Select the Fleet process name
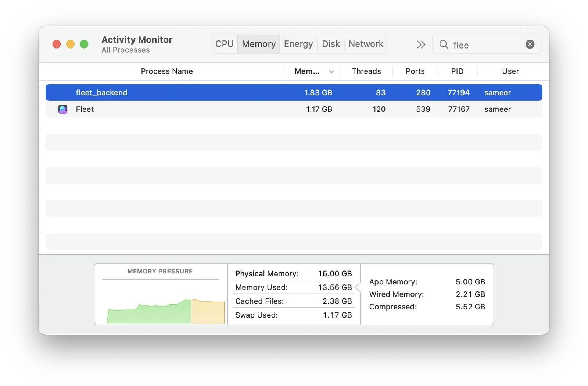Viewport: 588px width, 386px height. point(85,109)
